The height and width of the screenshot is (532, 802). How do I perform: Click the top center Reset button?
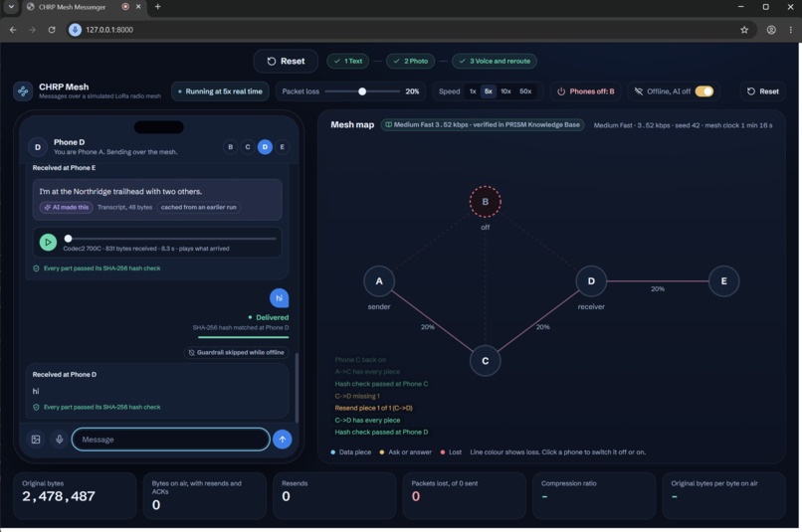286,61
